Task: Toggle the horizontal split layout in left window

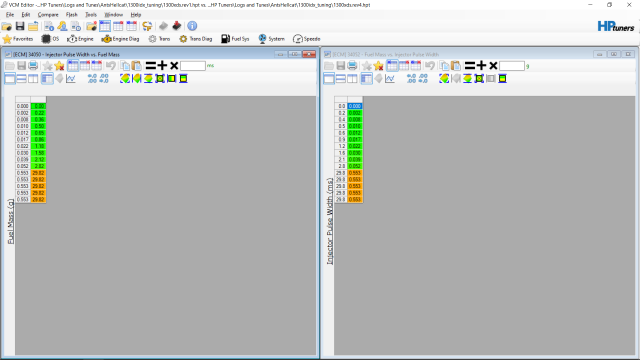Action: coord(22,78)
